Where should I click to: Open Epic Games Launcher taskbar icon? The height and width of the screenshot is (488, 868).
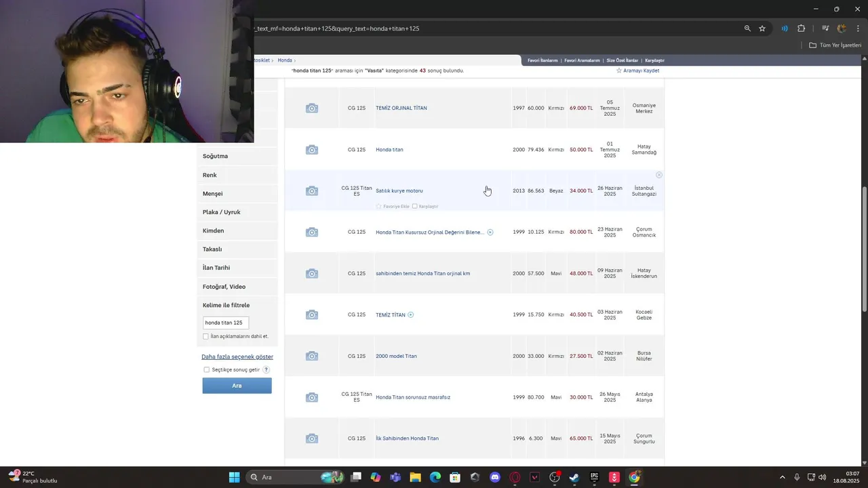coord(594,477)
